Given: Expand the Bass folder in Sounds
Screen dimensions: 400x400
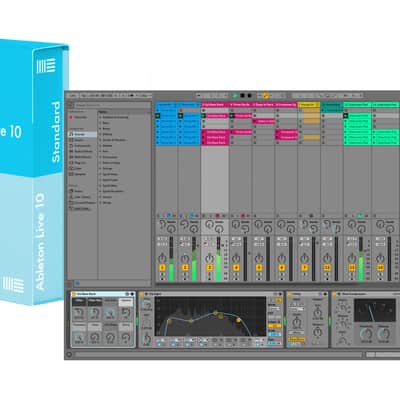Looking at the screenshot, I should pos(100,123).
